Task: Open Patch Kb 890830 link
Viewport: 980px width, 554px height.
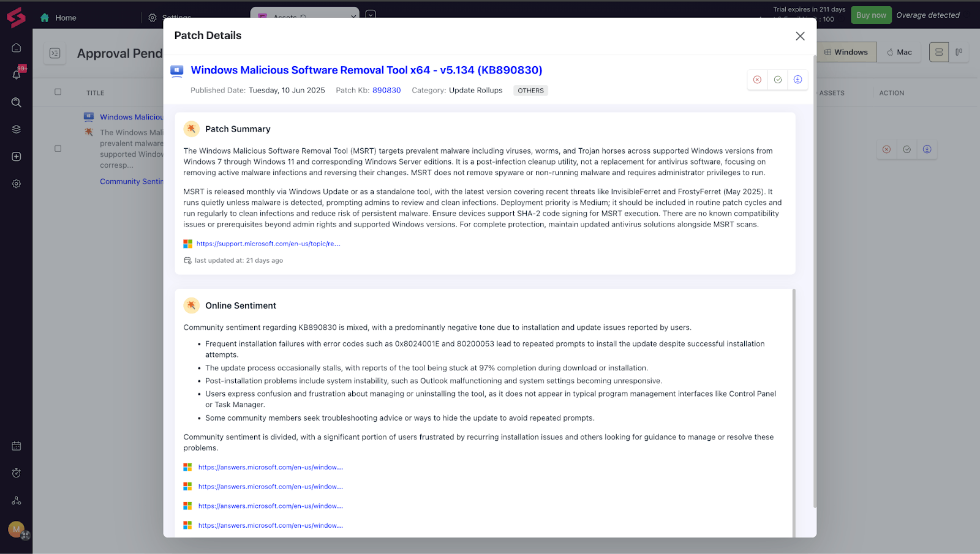Action: [x=386, y=90]
